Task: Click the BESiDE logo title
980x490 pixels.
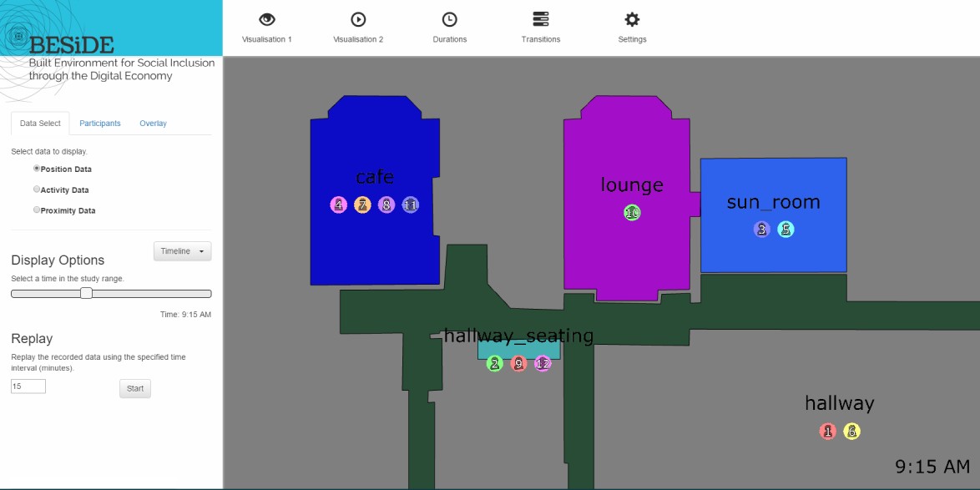Action: [71, 45]
